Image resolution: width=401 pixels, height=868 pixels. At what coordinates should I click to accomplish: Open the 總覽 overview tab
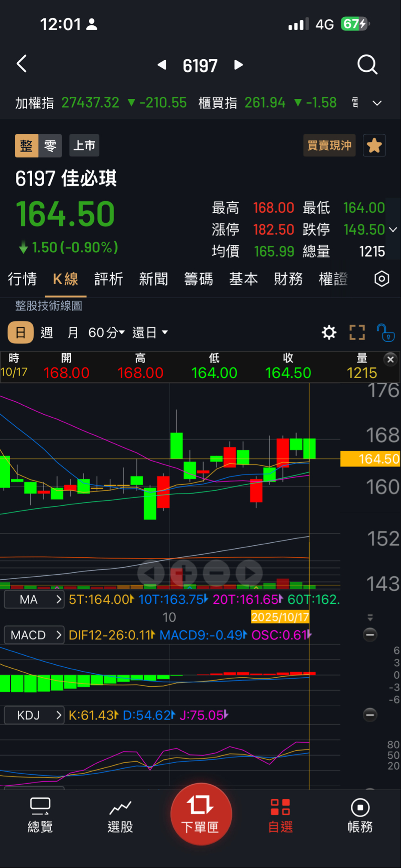pos(40,815)
